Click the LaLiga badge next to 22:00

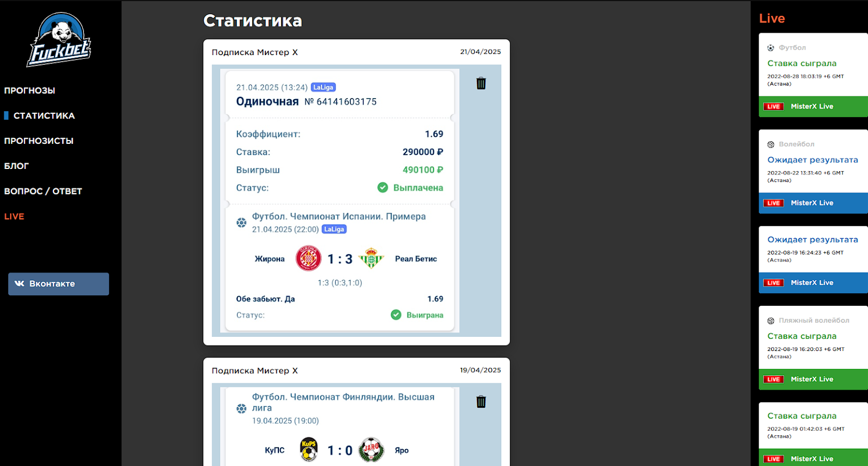(334, 229)
